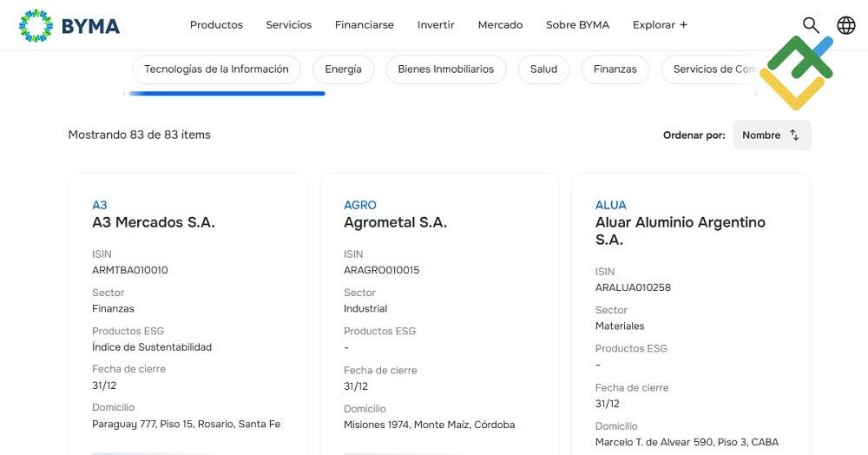
Task: Select address Marcelo T. de Alvear 590
Action: pyautogui.click(x=687, y=442)
